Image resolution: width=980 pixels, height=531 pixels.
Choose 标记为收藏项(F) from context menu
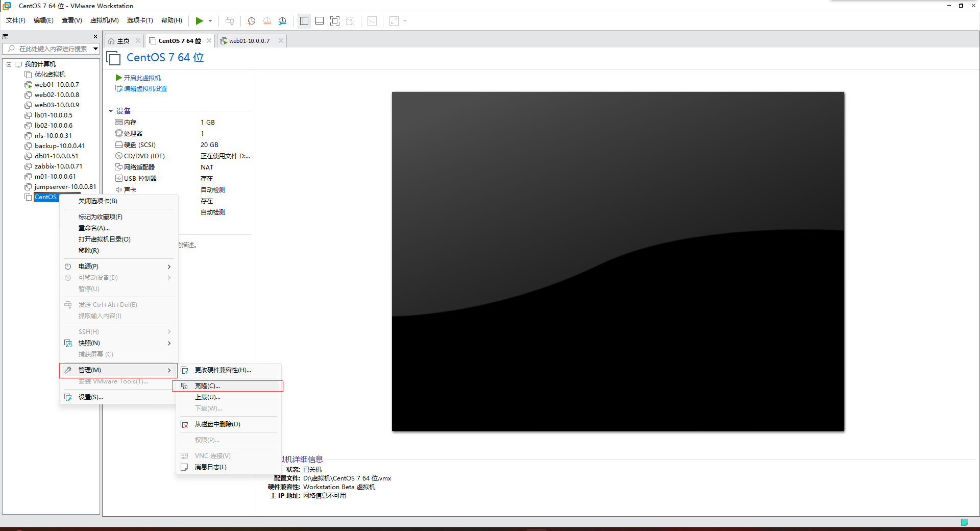tap(118, 217)
